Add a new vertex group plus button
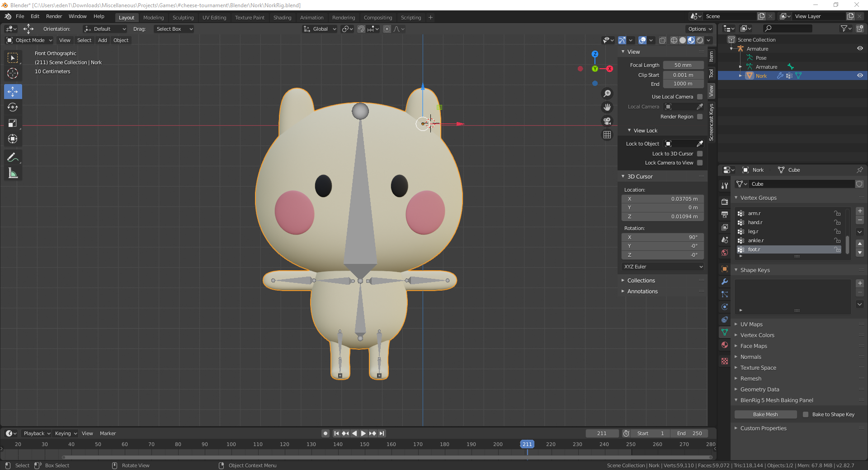The image size is (868, 470). point(860,211)
